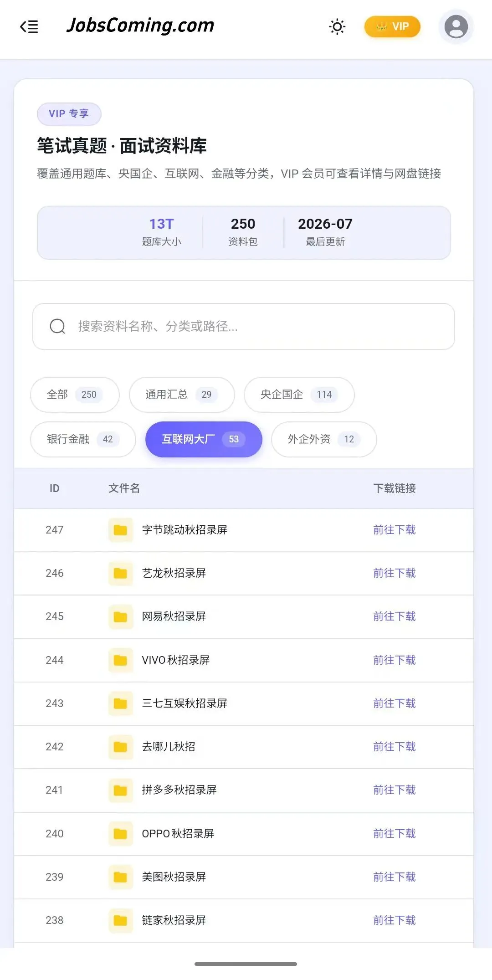
Task: Filter by 外企外资 category
Action: click(x=324, y=439)
